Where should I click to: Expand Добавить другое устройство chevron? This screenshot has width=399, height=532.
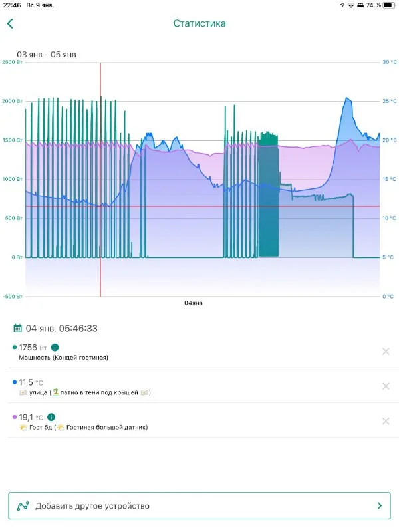point(379,506)
